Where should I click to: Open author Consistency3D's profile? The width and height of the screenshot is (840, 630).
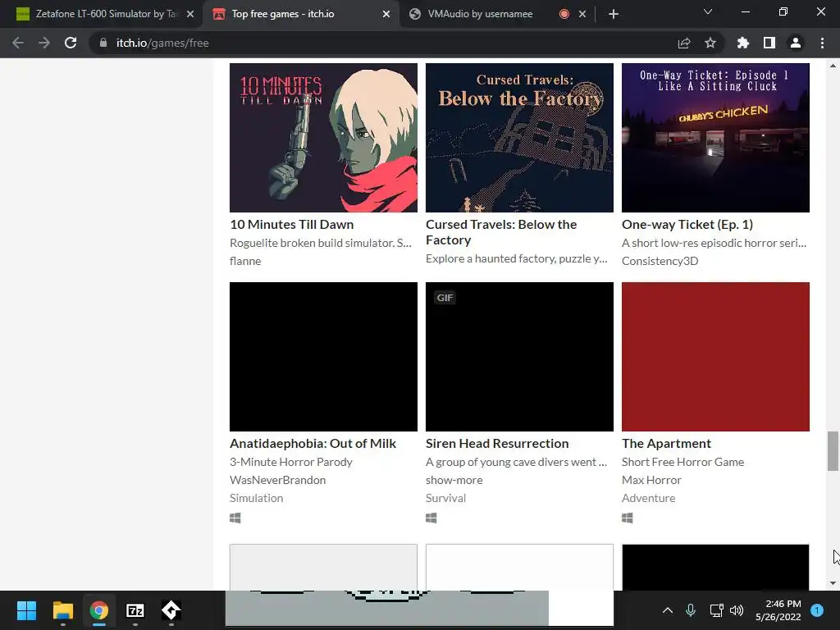pos(660,261)
